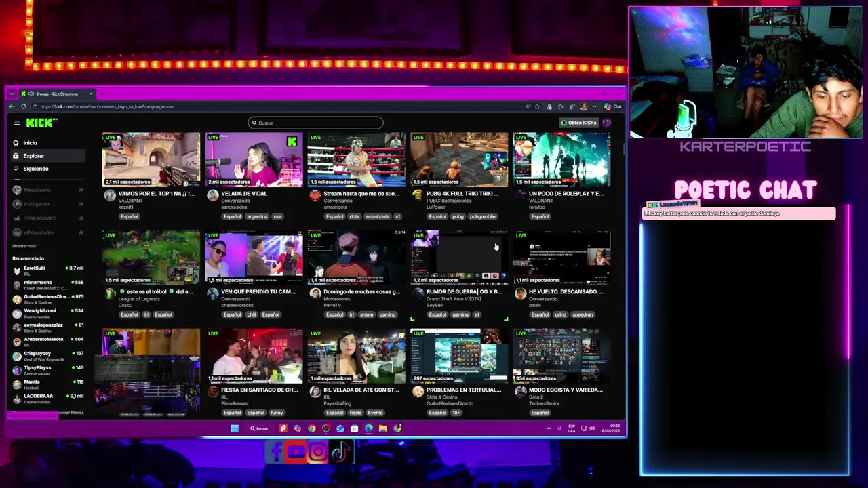
Task: Click the 18+ tag under GuibelReviewsDirecto
Action: [456, 413]
